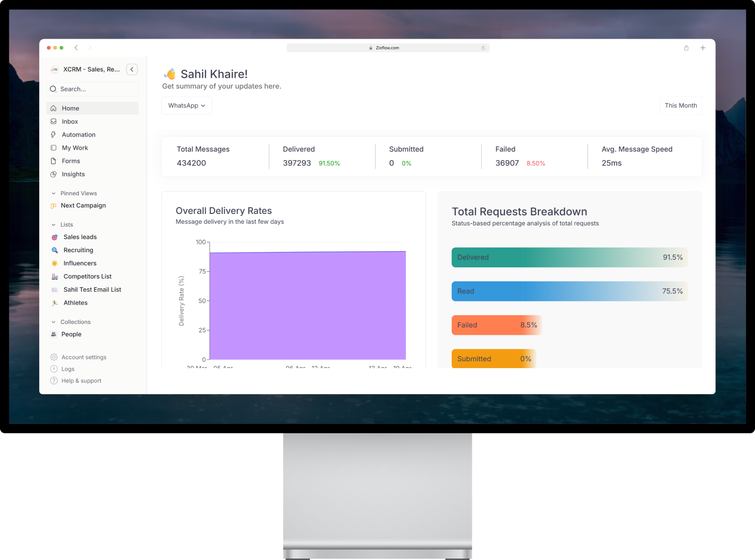Open Help & support
This screenshot has width=755, height=560.
pos(81,380)
